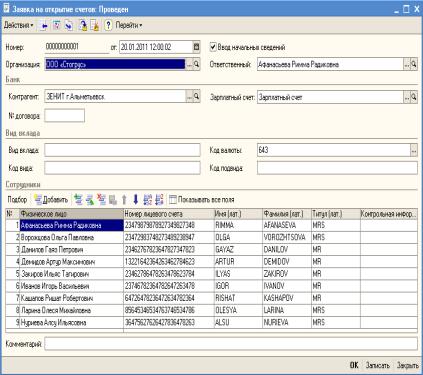Click the help question mark toolbar icon
This screenshot has width=423, height=375.
[108, 25]
